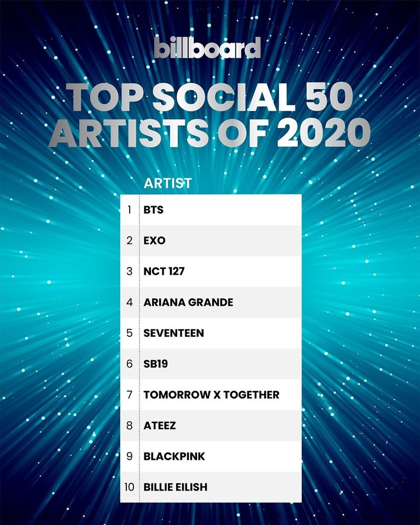This screenshot has height=525, width=420.
Task: Click the SEVENTEEN row
Action: pos(211,333)
